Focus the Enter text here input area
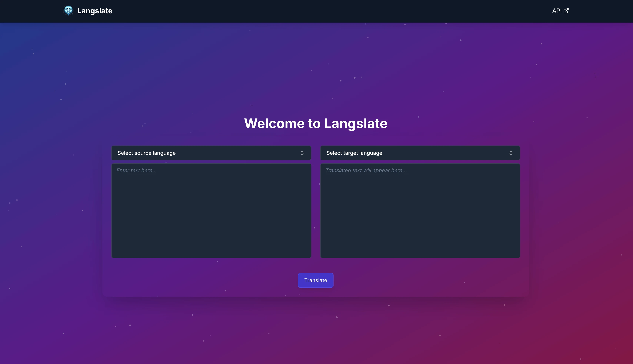The width and height of the screenshot is (633, 364). pyautogui.click(x=211, y=211)
